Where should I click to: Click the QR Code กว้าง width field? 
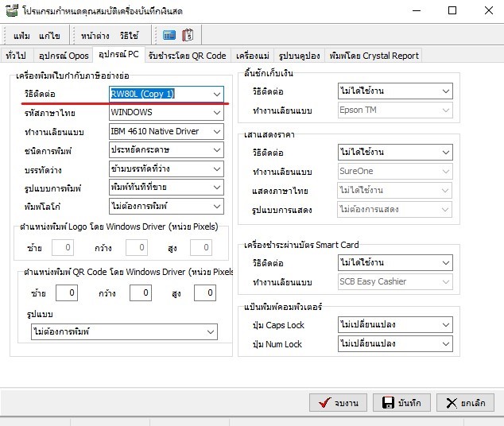pyautogui.click(x=140, y=293)
